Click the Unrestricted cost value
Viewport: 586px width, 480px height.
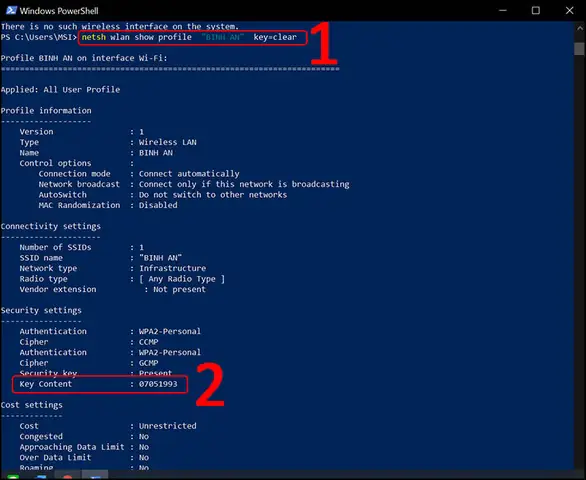167,426
